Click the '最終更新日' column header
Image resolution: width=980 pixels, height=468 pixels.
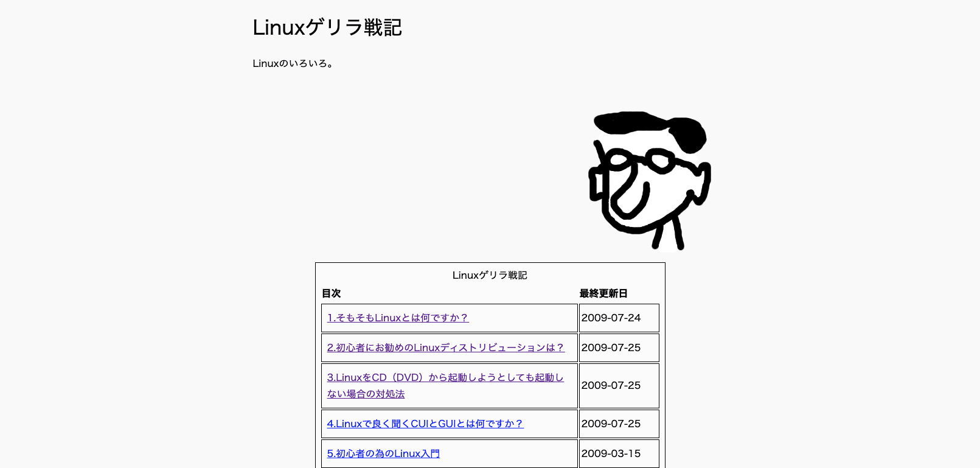pyautogui.click(x=603, y=293)
